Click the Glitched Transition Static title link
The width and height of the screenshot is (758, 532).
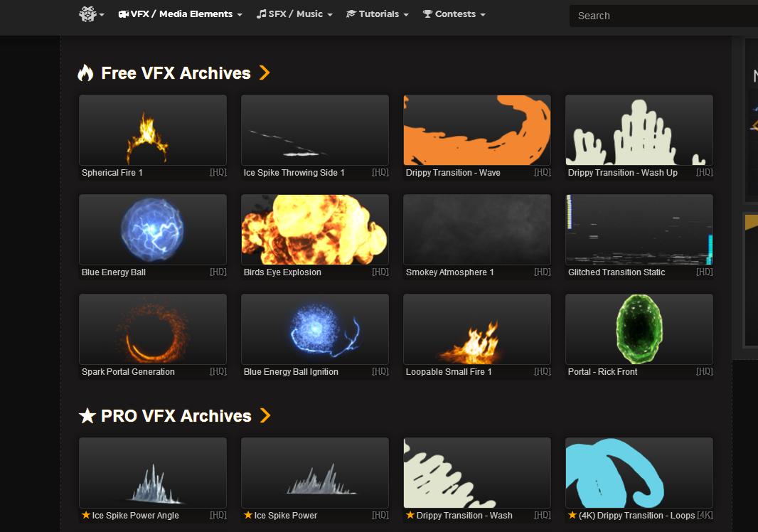click(x=616, y=272)
